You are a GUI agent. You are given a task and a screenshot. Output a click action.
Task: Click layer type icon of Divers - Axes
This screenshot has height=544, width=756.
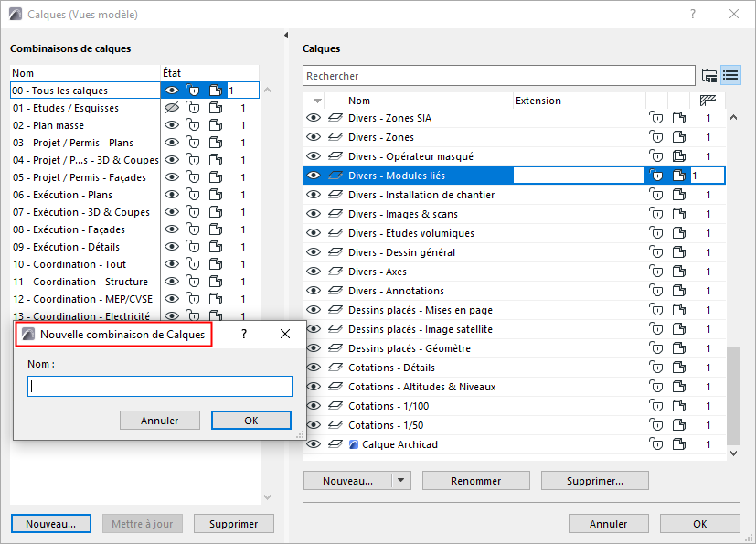point(335,272)
